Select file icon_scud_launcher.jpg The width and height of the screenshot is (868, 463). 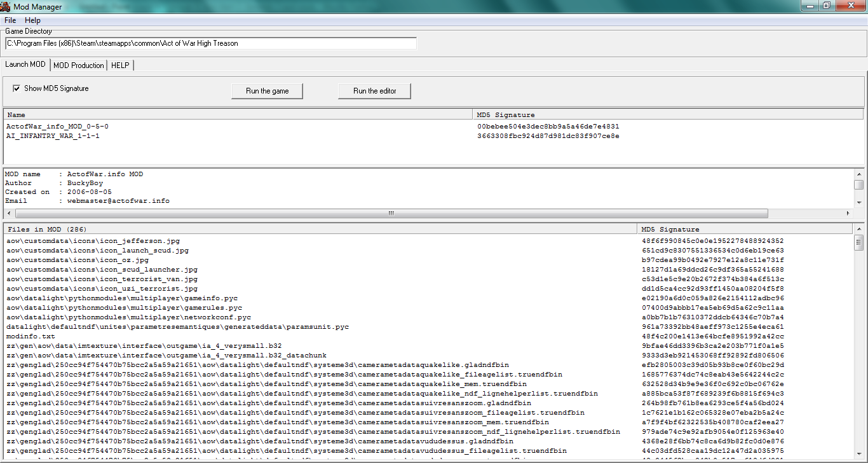coord(102,270)
